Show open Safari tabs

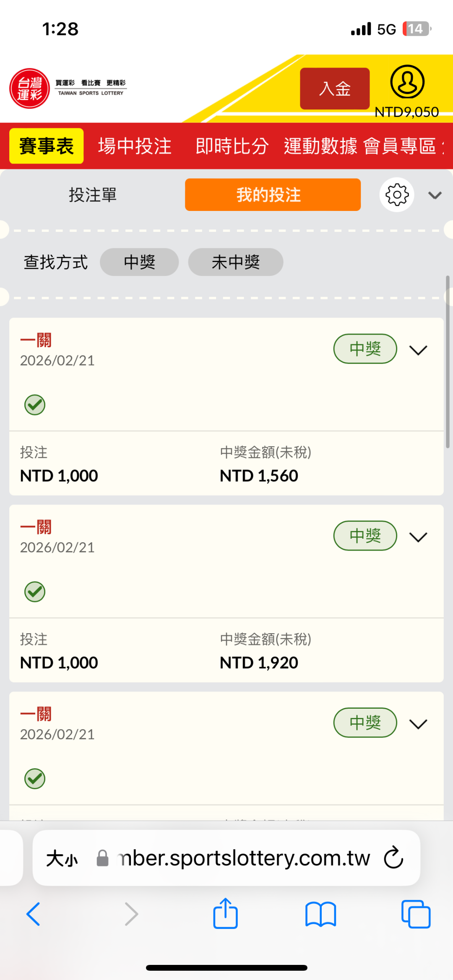click(416, 914)
